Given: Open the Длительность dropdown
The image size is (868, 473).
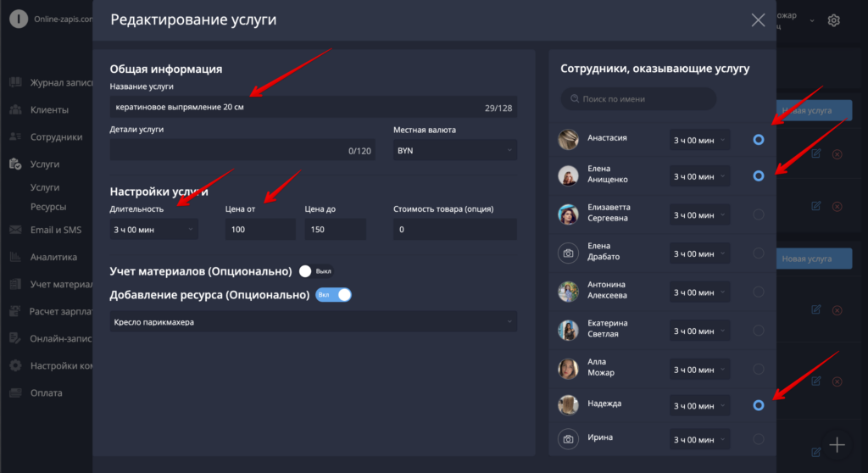Looking at the screenshot, I should pos(153,230).
